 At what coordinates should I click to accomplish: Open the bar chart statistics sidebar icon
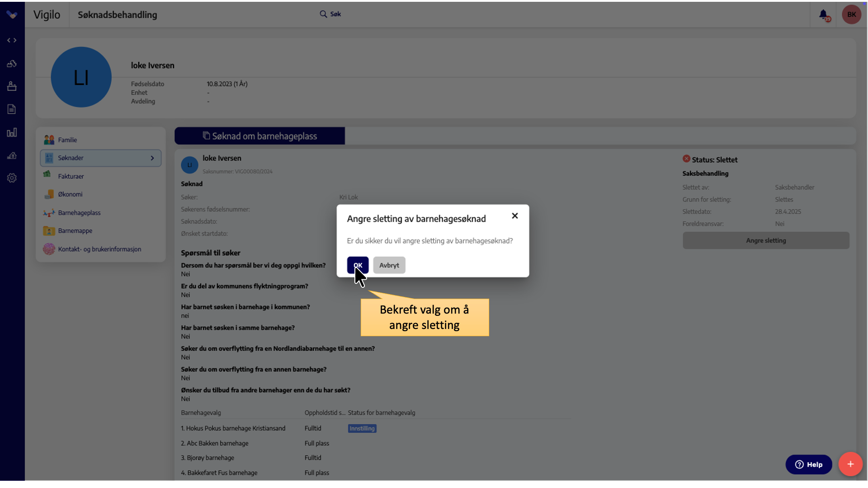12,132
